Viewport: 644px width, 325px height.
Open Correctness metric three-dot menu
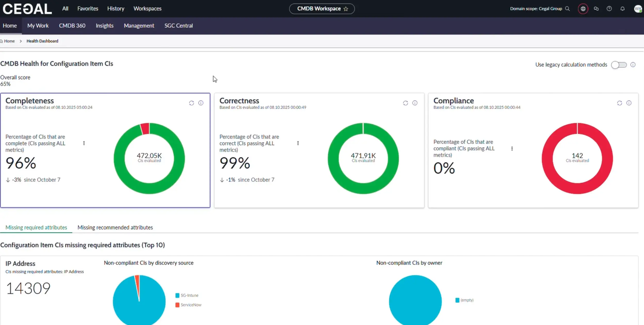pos(298,143)
